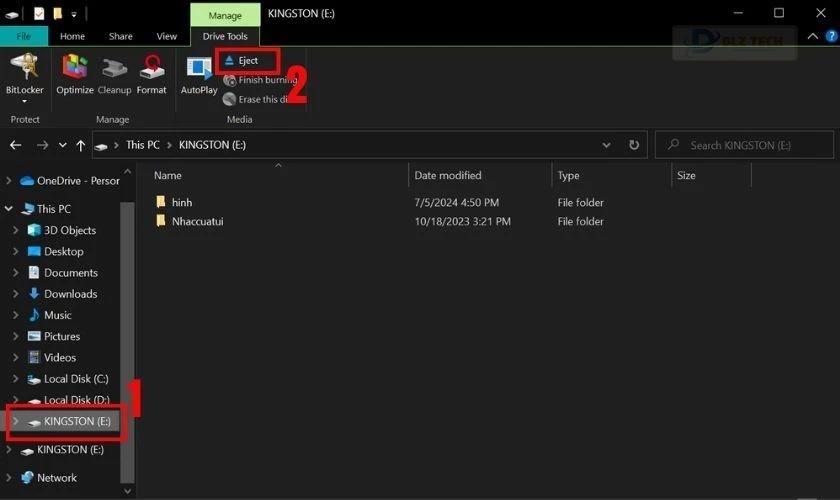Image resolution: width=840 pixels, height=500 pixels.
Task: Open the address bar history dropdown
Action: pos(607,145)
